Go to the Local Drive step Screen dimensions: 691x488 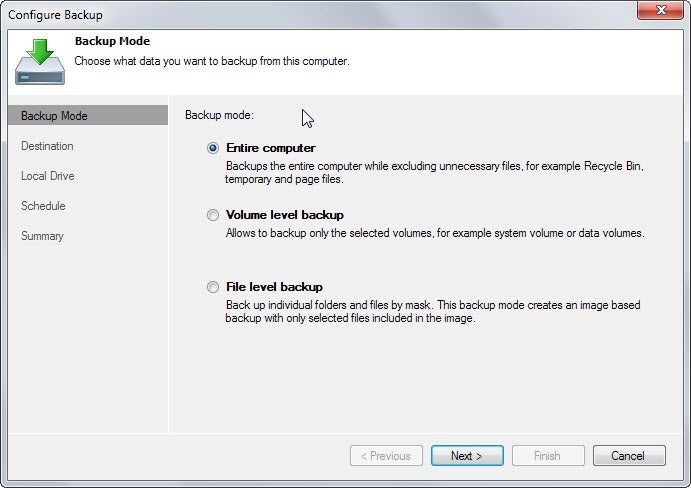[48, 176]
